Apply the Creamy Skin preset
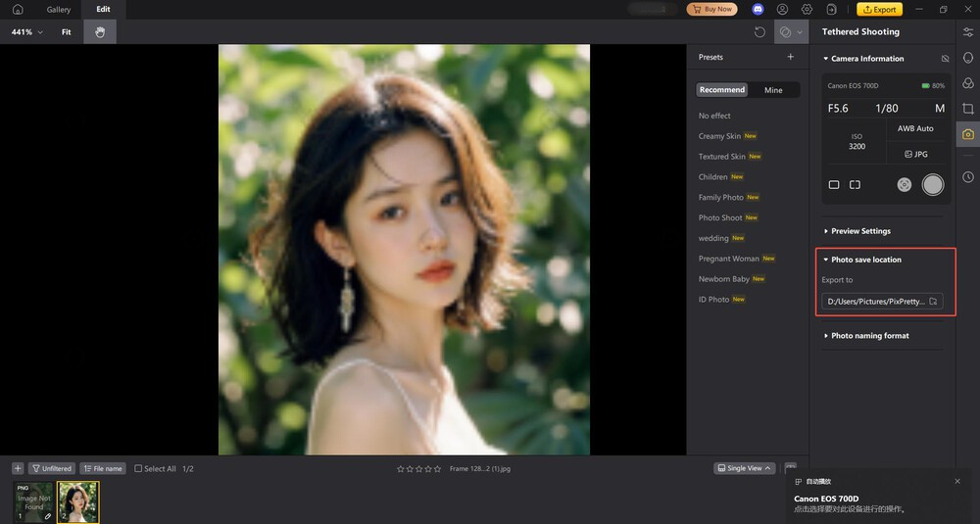Image resolution: width=980 pixels, height=524 pixels. [719, 136]
